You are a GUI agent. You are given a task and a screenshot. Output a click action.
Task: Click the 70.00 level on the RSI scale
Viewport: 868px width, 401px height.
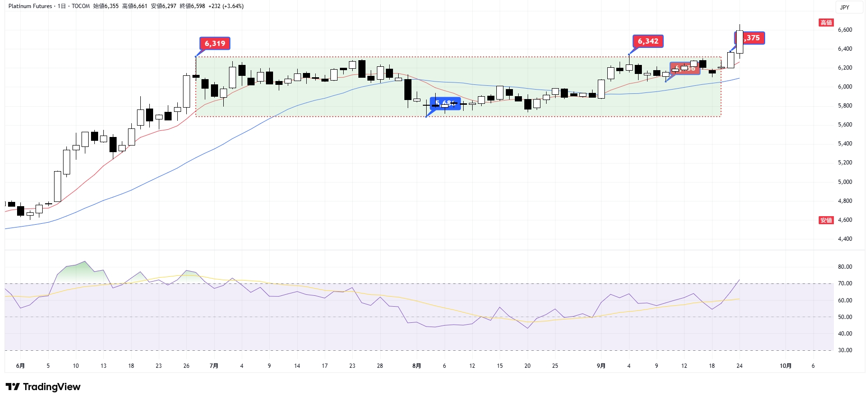coord(845,283)
